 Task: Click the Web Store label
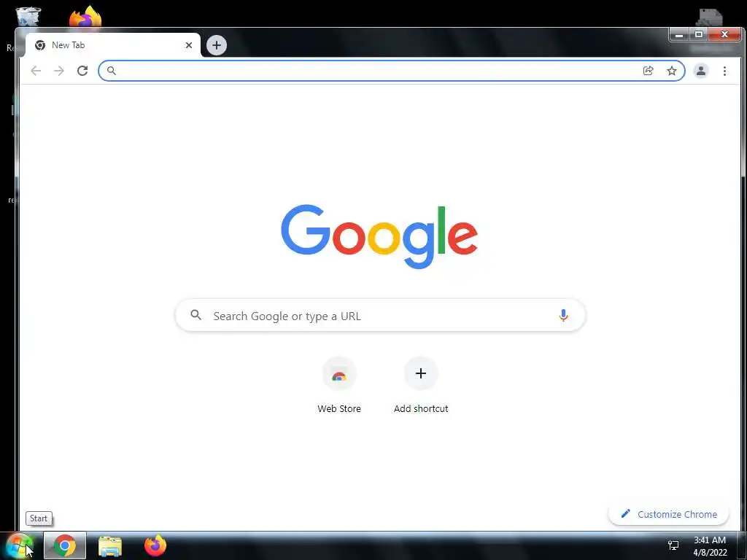pyautogui.click(x=339, y=408)
